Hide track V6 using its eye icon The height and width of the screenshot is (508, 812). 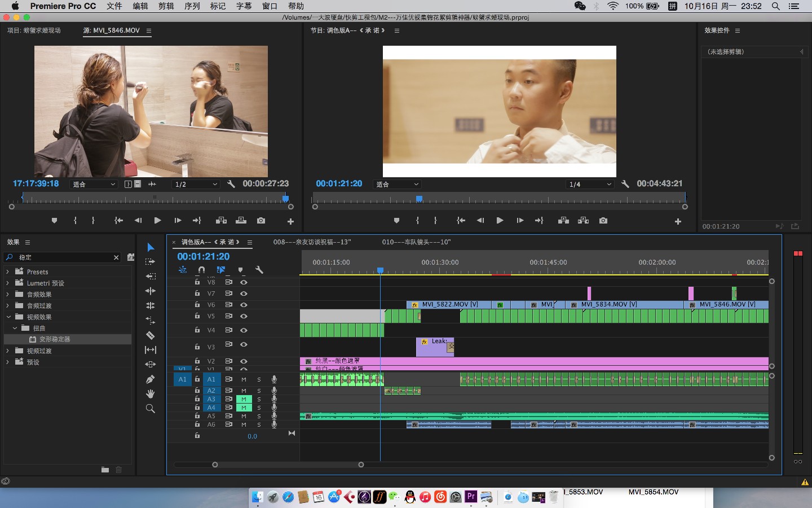tap(244, 305)
